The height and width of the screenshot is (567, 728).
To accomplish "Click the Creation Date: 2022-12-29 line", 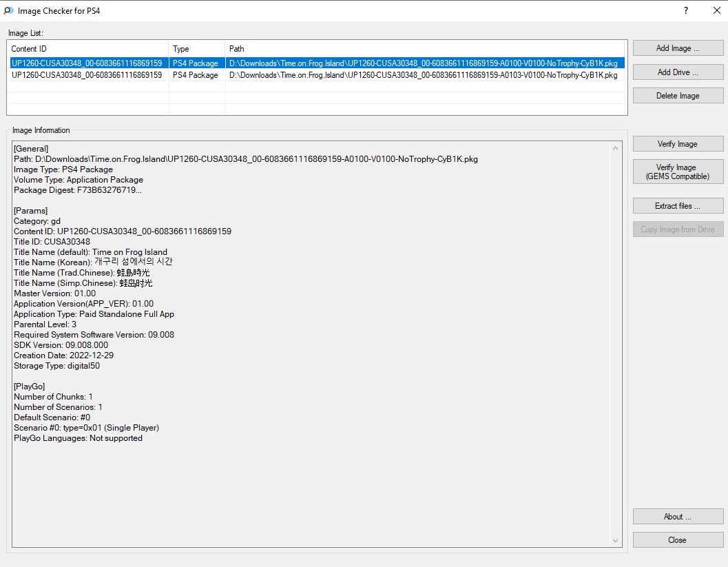I will pos(63,355).
